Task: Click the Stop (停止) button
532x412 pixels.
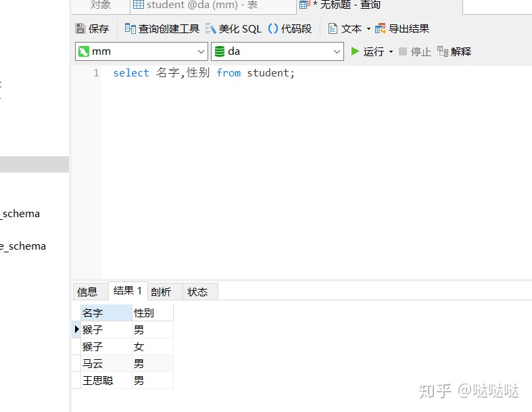Action: click(414, 51)
